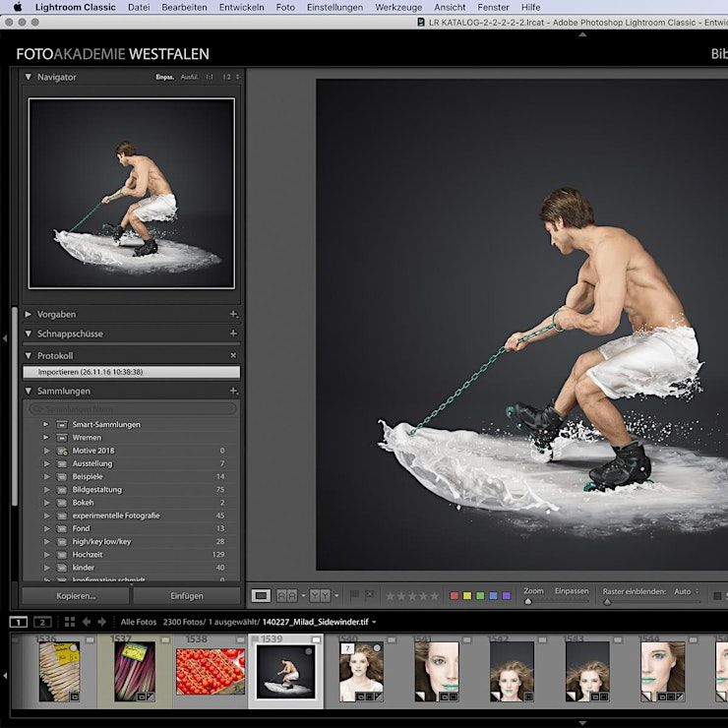Apply the red color label swatch
Image resolution: width=728 pixels, height=728 pixels.
[x=454, y=595]
